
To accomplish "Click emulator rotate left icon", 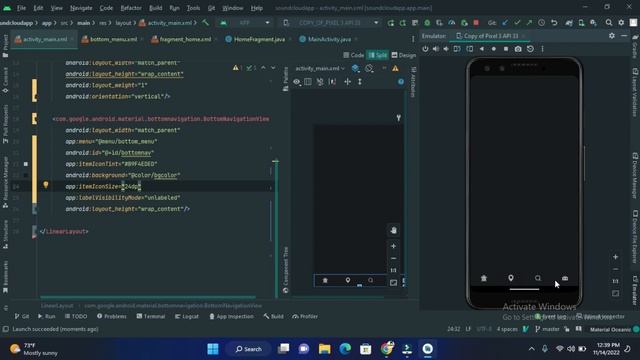I will [x=457, y=49].
